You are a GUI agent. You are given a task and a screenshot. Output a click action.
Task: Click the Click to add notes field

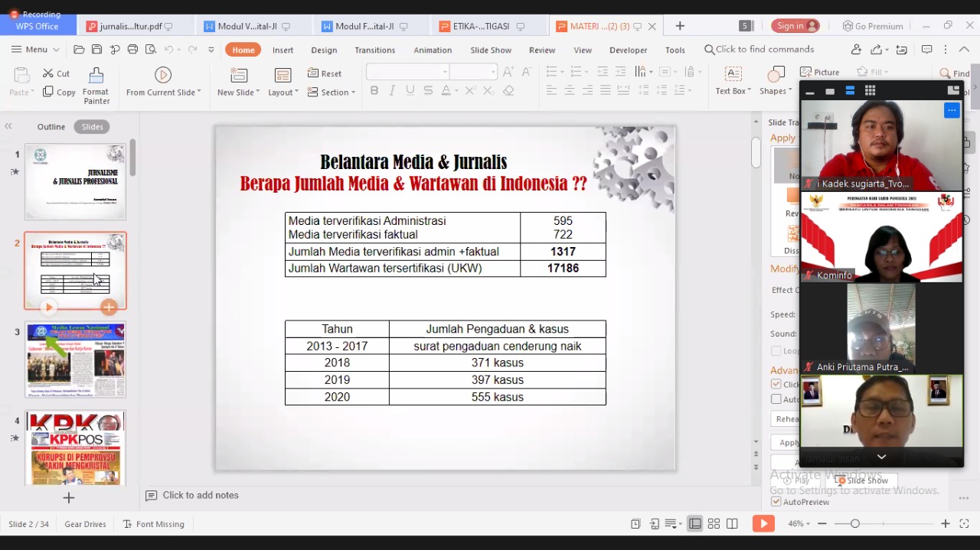coord(201,496)
